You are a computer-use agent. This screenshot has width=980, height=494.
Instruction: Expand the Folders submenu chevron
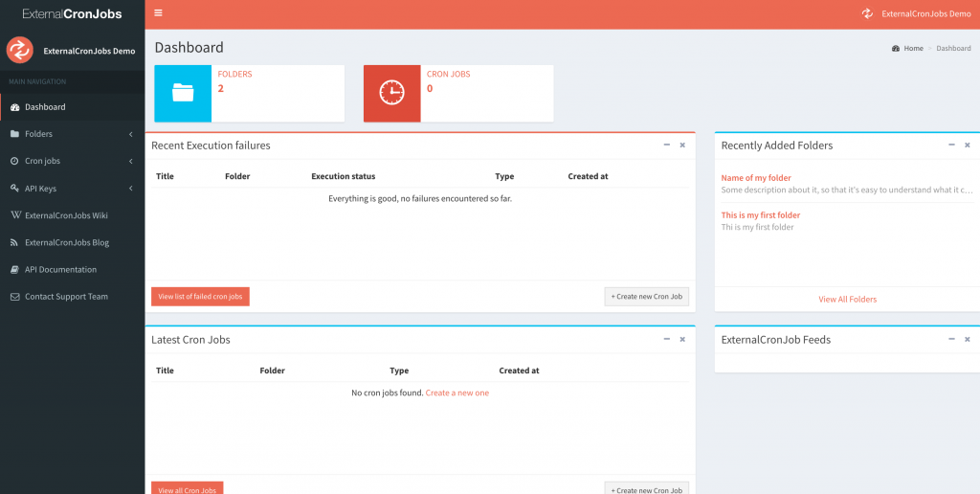(130, 134)
